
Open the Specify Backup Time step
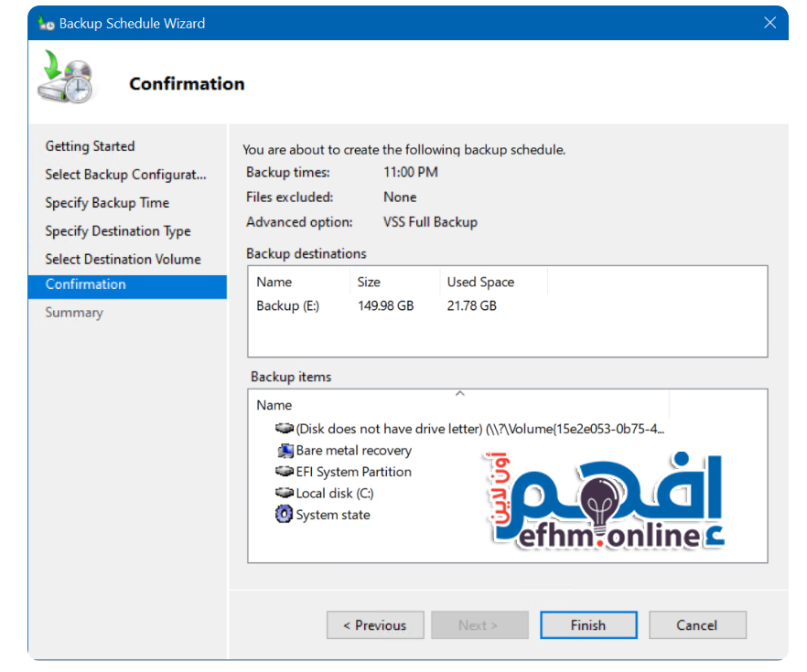point(107,203)
